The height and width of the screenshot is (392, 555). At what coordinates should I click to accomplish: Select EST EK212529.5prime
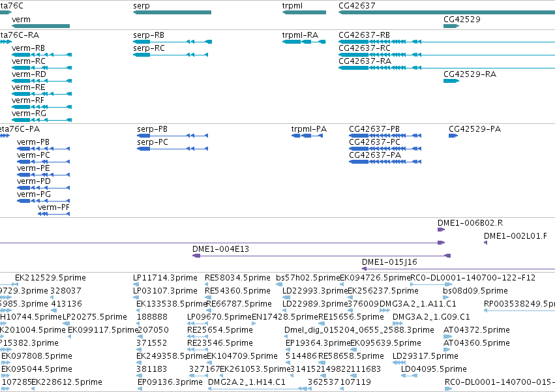click(50, 278)
